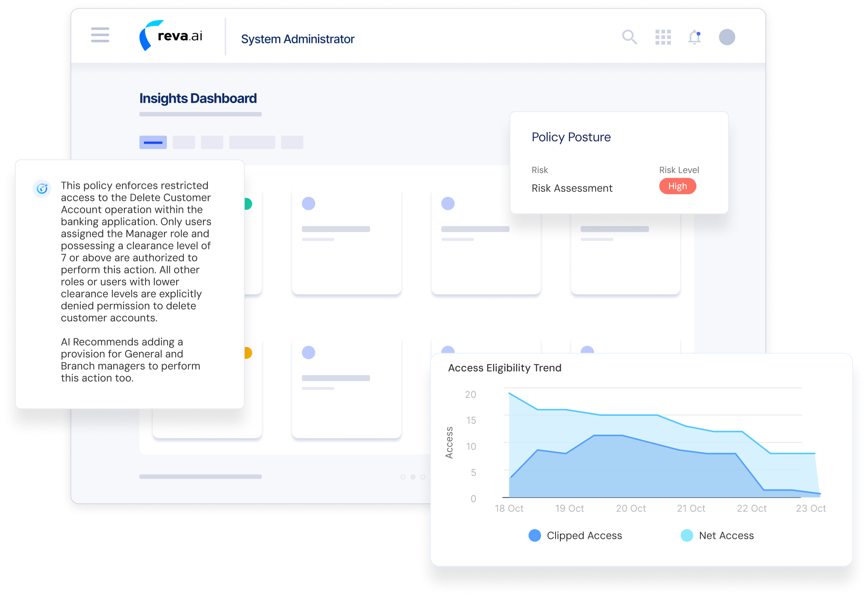
Task: Open the hamburger menu
Action: pyautogui.click(x=100, y=35)
